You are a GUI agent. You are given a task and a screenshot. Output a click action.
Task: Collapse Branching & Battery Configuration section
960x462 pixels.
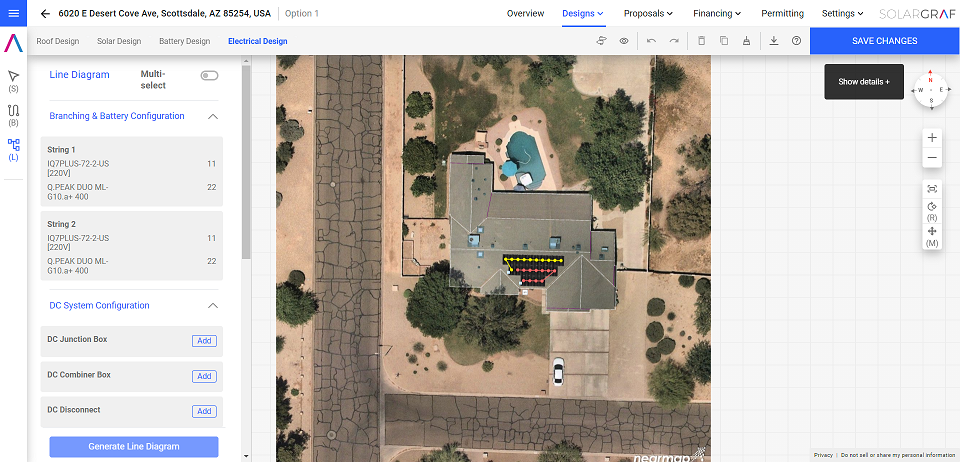point(212,116)
